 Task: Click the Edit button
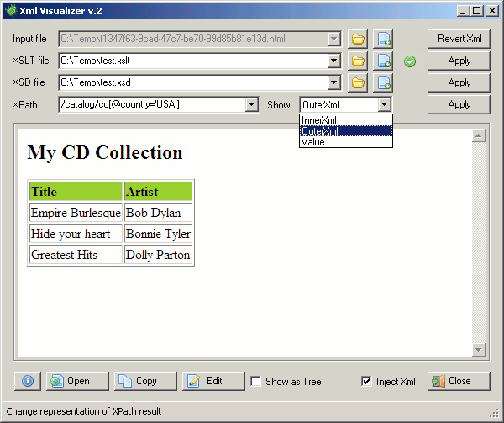pyautogui.click(x=213, y=381)
